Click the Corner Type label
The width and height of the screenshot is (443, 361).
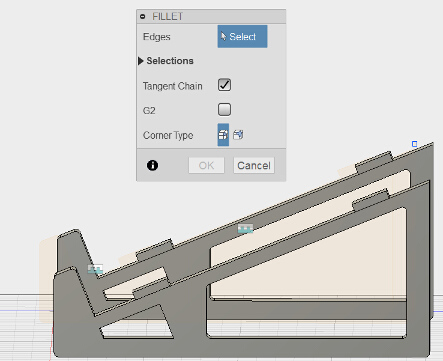point(168,135)
